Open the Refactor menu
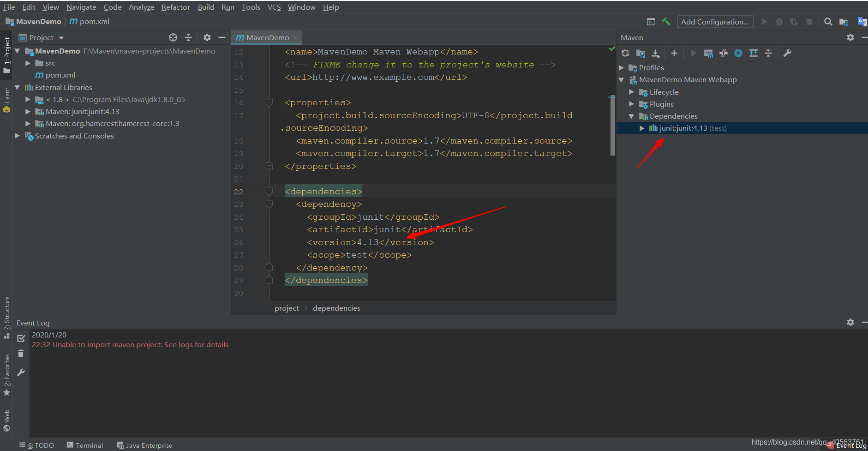 175,7
